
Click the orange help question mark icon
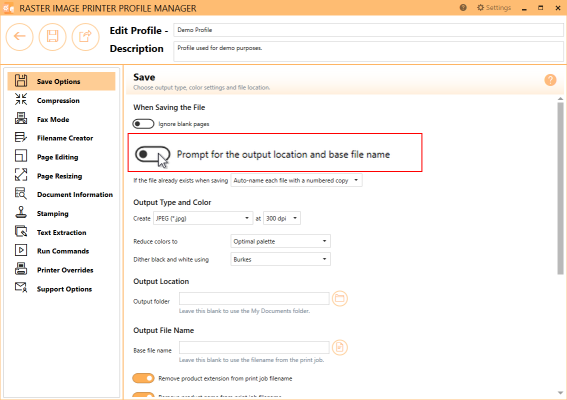pos(550,80)
